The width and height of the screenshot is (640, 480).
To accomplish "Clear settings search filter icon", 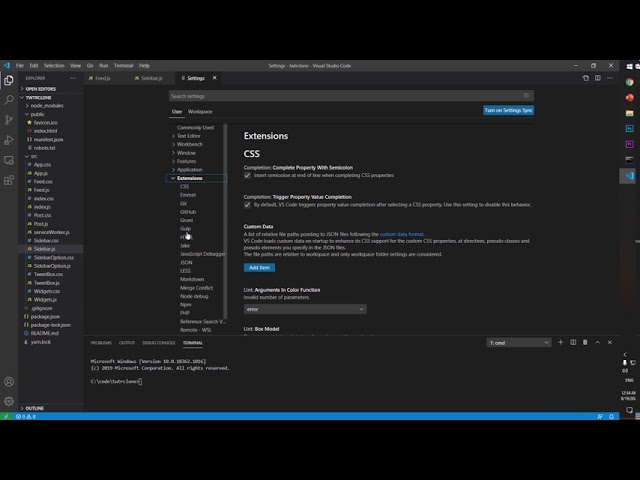I will click(x=527, y=96).
